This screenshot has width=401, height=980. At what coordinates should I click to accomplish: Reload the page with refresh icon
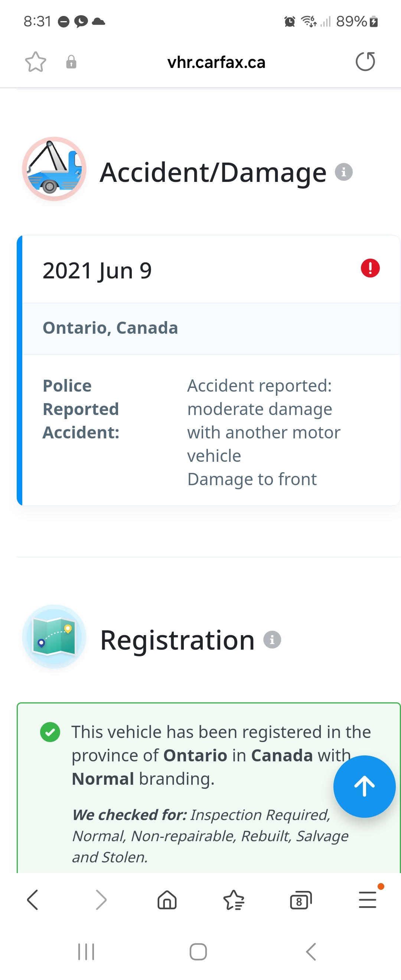(x=365, y=62)
